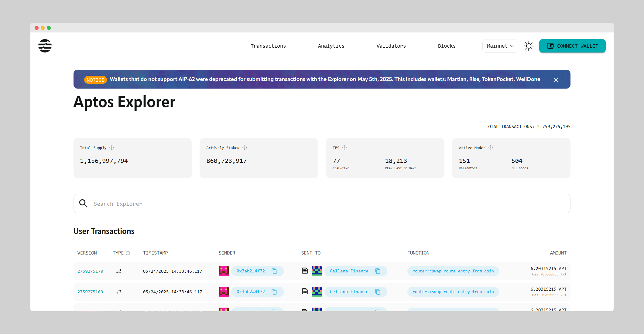Screen dimensions: 644x334
Task: Dismiss the AIP-62 notice banner
Action: pyautogui.click(x=556, y=80)
